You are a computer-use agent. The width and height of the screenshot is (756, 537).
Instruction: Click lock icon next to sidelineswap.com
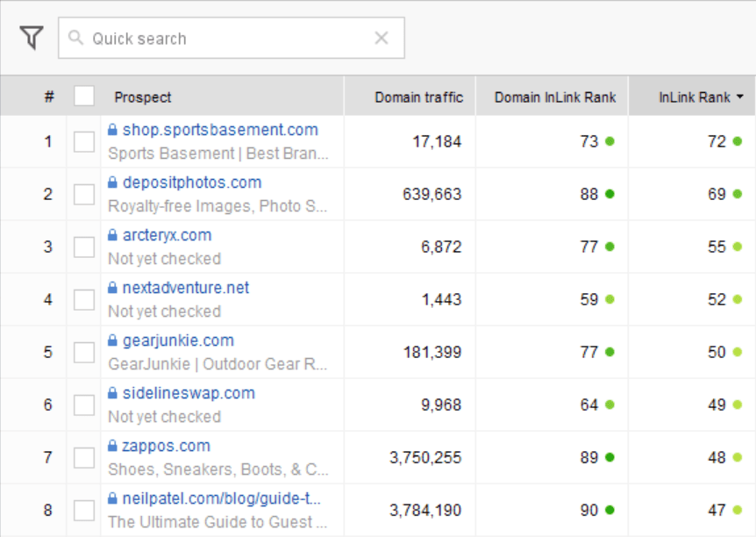coord(112,393)
